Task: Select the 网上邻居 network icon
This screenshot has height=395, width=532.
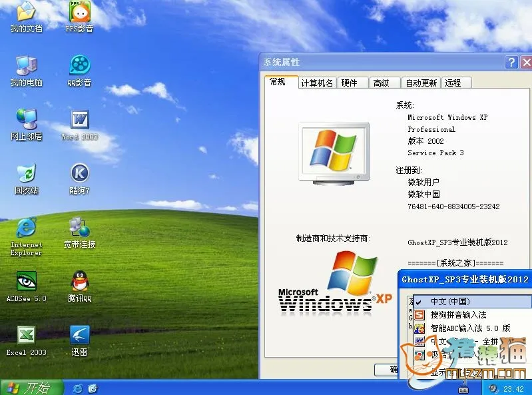Action: point(26,125)
